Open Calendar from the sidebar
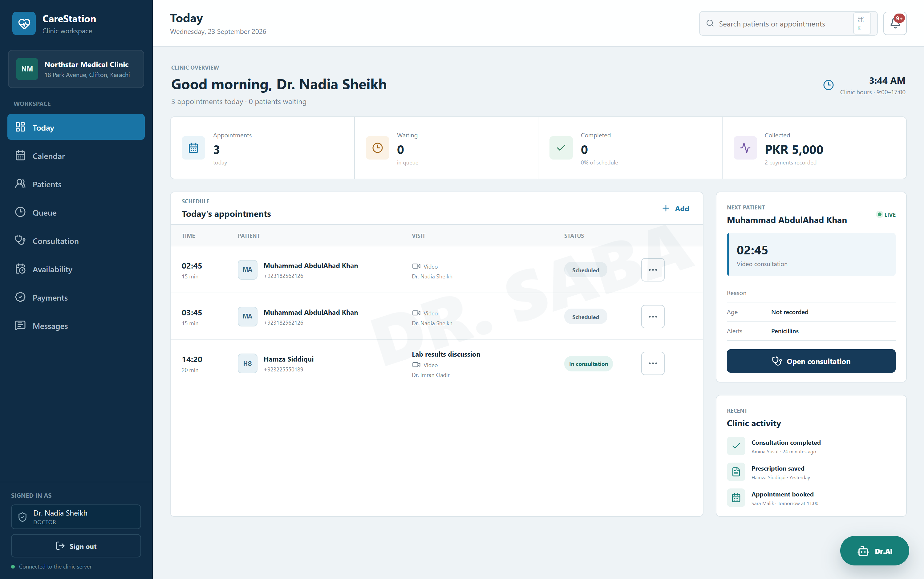Image resolution: width=924 pixels, height=579 pixels. [x=76, y=156]
